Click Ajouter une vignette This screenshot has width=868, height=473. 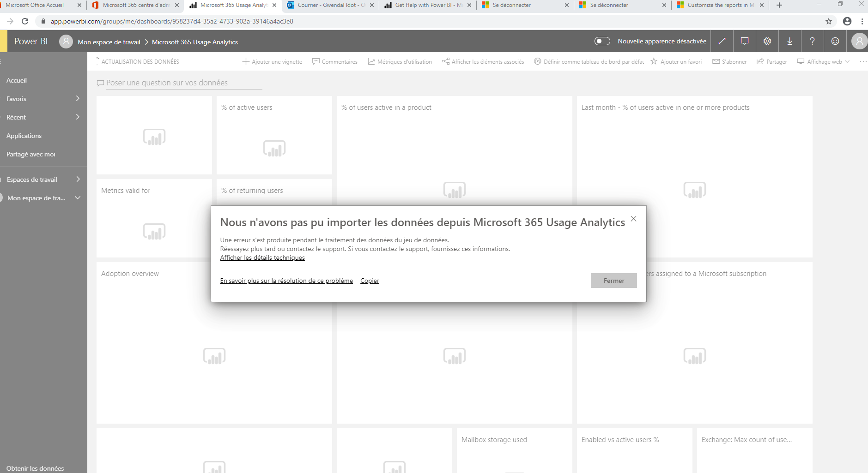pyautogui.click(x=272, y=61)
